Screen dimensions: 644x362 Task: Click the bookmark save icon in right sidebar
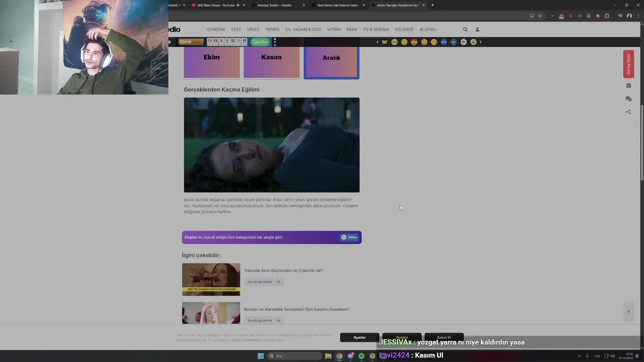pyautogui.click(x=628, y=86)
